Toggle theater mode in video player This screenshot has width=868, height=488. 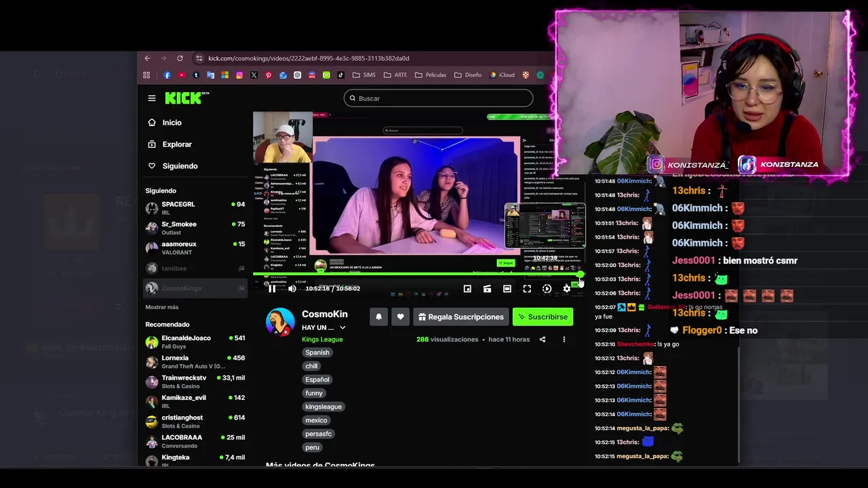pos(507,289)
